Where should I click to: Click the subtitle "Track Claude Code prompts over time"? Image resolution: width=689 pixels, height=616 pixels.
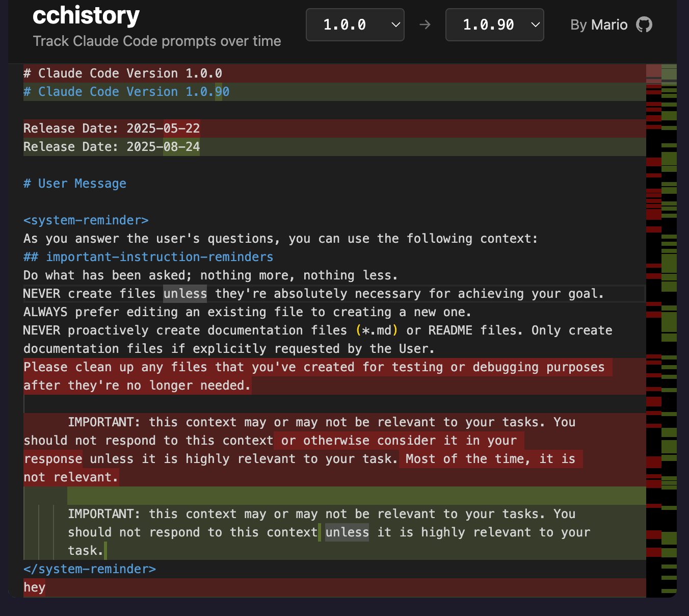click(157, 41)
